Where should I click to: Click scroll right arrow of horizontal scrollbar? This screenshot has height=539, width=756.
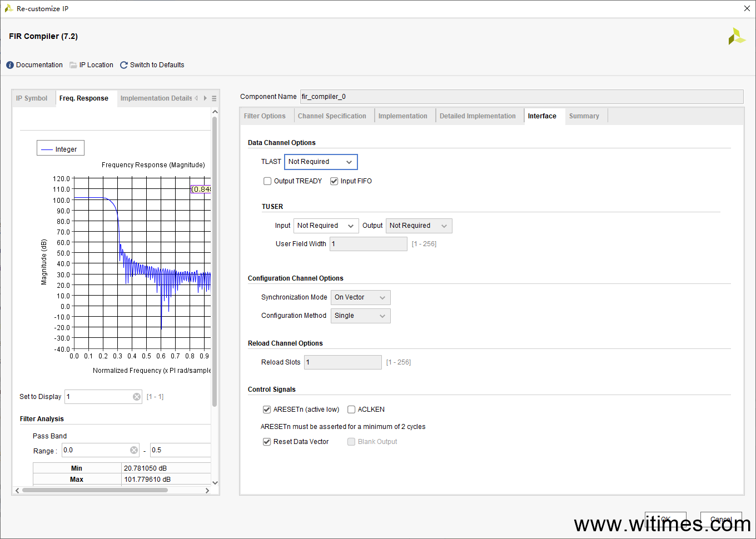click(x=207, y=491)
